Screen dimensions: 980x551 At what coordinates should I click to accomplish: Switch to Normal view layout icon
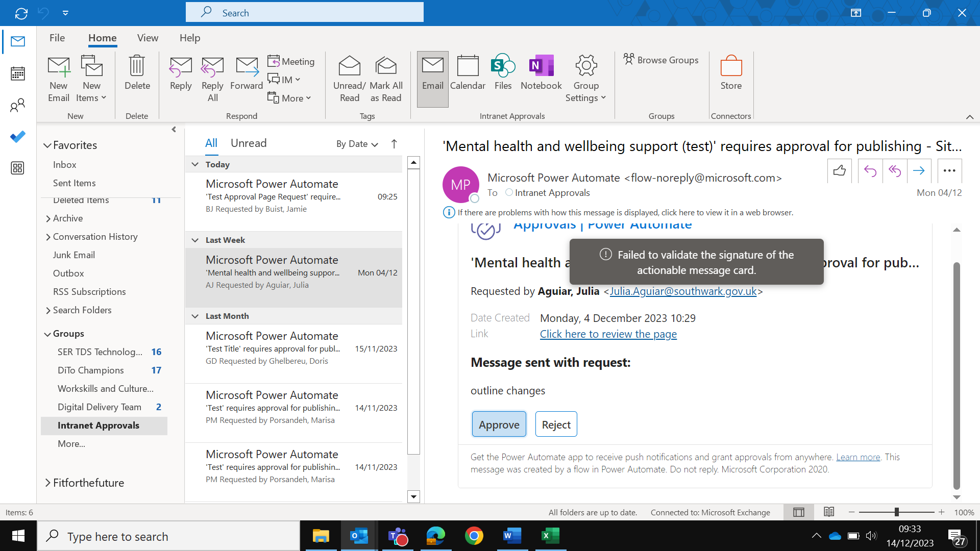[x=799, y=512]
